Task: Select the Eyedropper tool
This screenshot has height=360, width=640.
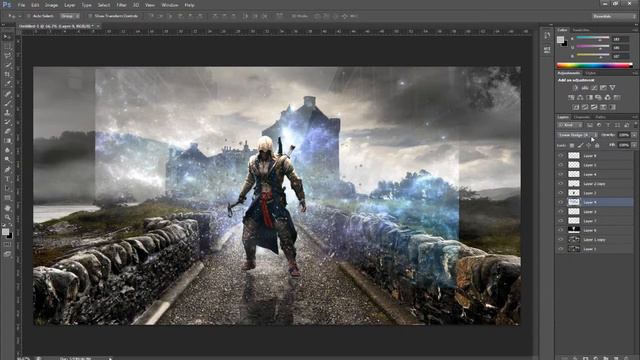Action: pyautogui.click(x=7, y=84)
